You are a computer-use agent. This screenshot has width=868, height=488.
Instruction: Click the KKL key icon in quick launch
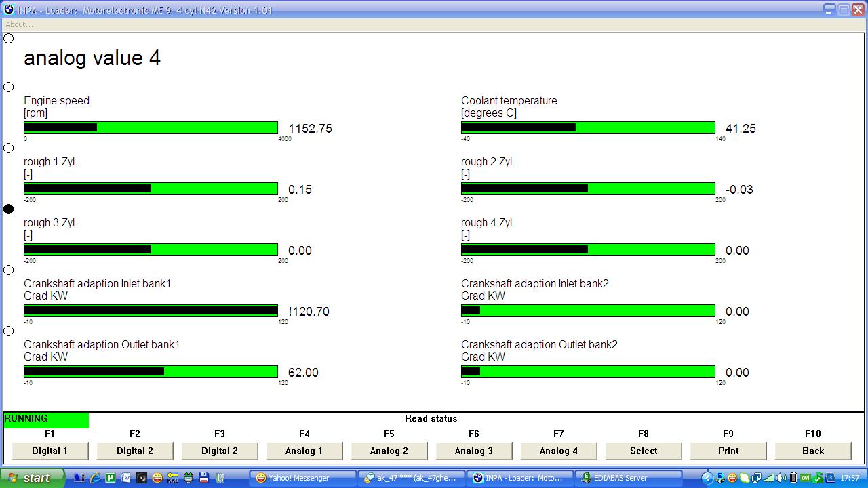pyautogui.click(x=173, y=478)
